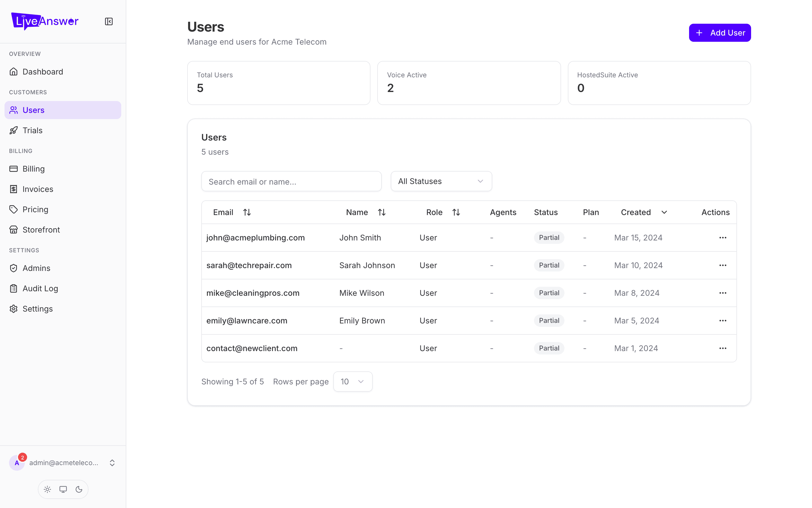This screenshot has width=812, height=508.
Task: Navigate to Invoices
Action: coord(63,189)
